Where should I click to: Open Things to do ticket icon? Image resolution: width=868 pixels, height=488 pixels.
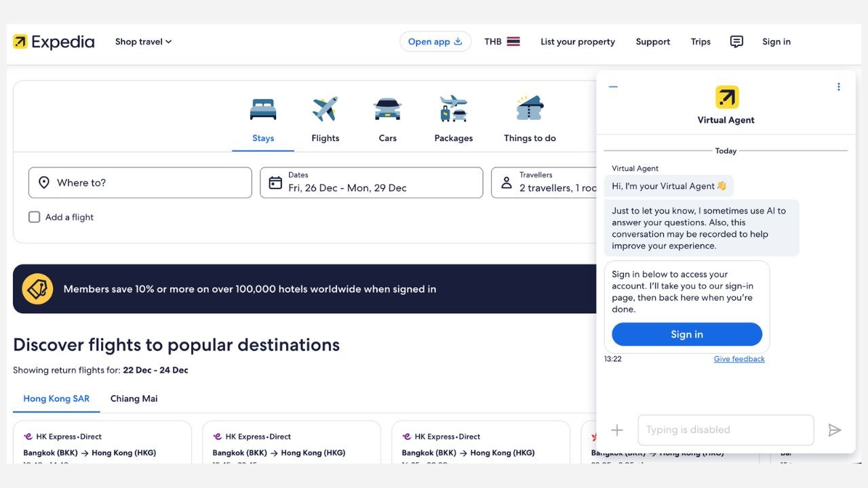pos(530,109)
